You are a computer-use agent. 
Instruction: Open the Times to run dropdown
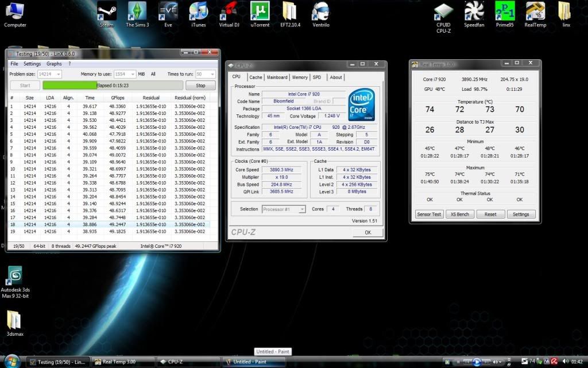212,74
